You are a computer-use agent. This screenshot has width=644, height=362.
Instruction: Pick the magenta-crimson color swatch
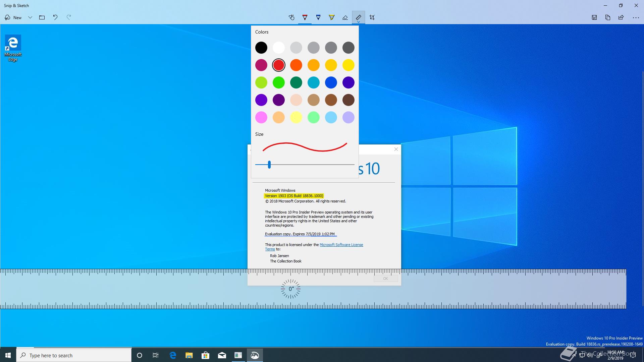point(261,65)
